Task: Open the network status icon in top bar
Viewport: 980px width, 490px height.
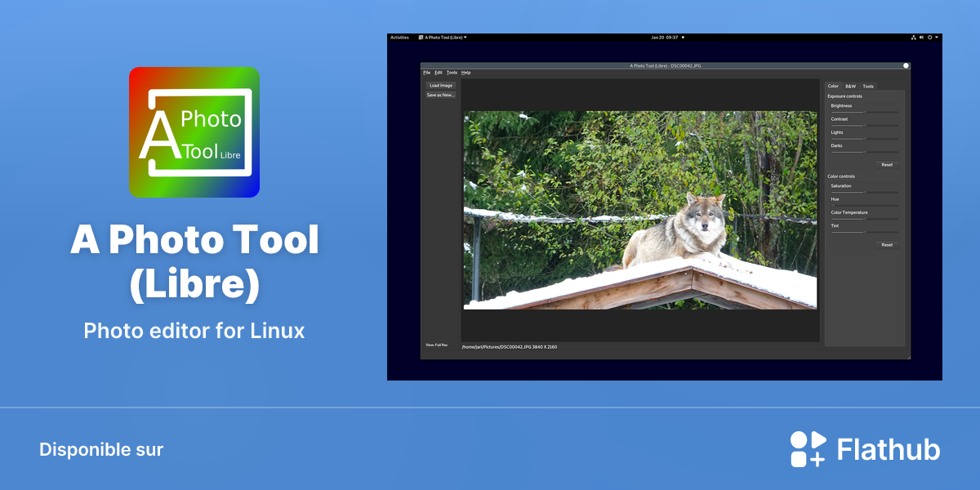Action: 914,38
